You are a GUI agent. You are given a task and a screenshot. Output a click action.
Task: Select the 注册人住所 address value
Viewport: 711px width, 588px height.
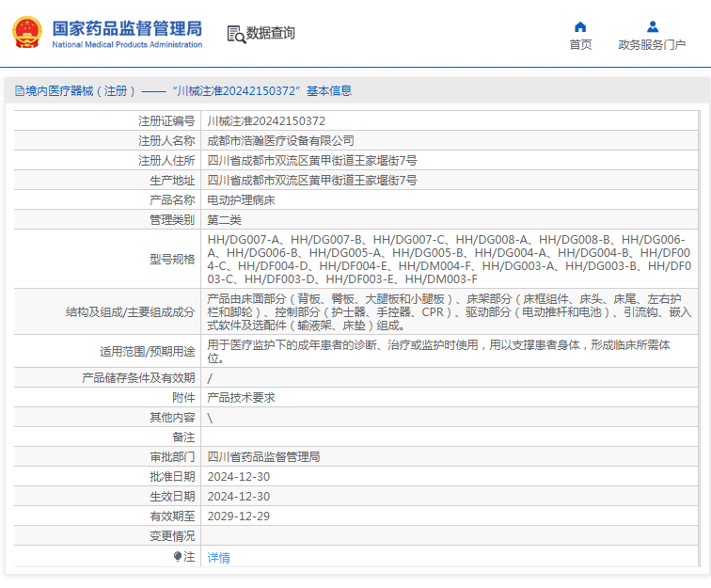[312, 161]
